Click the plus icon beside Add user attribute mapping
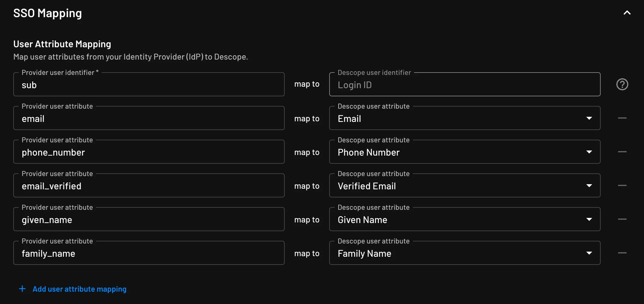 pos(22,289)
